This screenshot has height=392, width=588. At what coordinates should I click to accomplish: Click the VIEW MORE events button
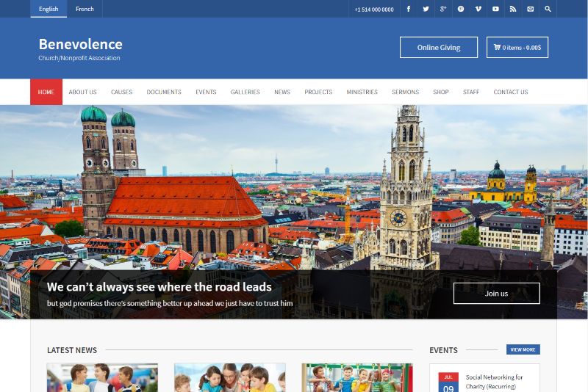[523, 349]
